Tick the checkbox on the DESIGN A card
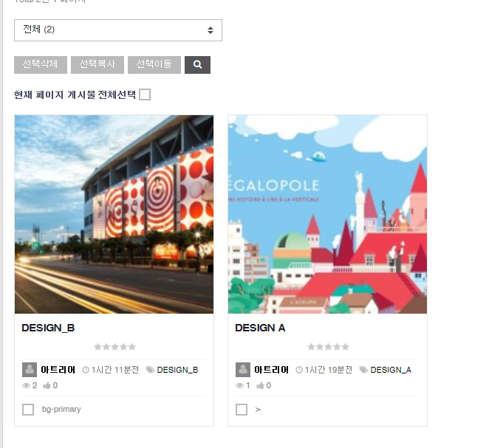 tap(242, 410)
